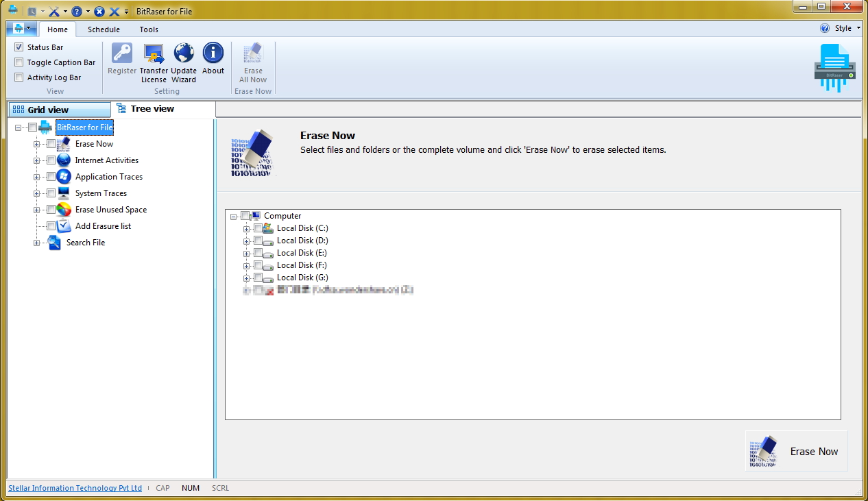Switch to the Tools ribbon tab
This screenshot has width=868, height=501.
[149, 29]
